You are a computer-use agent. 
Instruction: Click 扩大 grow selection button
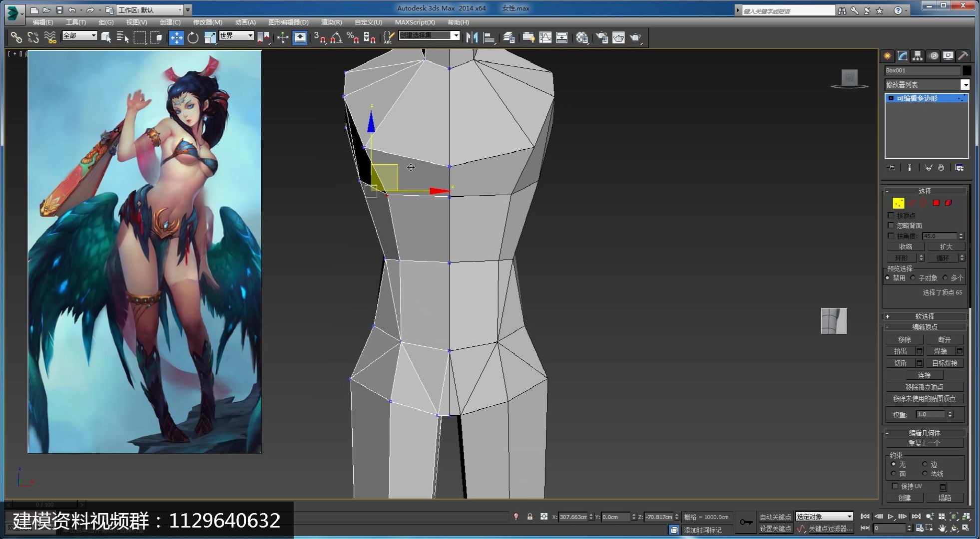tap(946, 247)
